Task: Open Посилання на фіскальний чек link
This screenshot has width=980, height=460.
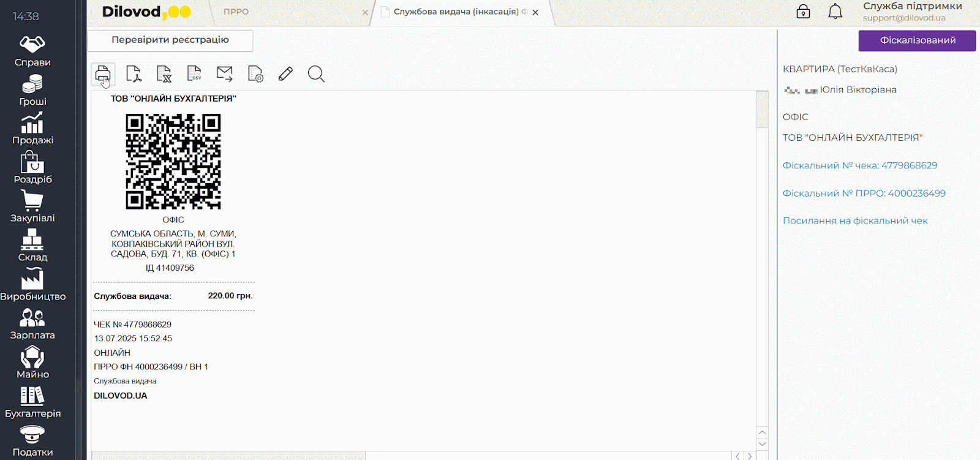Action: point(855,221)
